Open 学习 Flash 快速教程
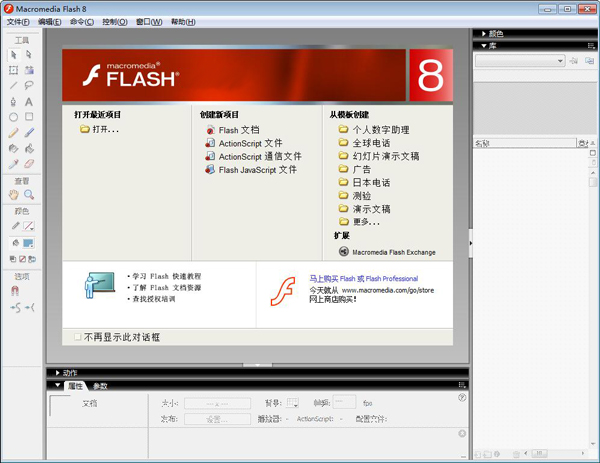Image resolution: width=600 pixels, height=463 pixels. pos(166,276)
